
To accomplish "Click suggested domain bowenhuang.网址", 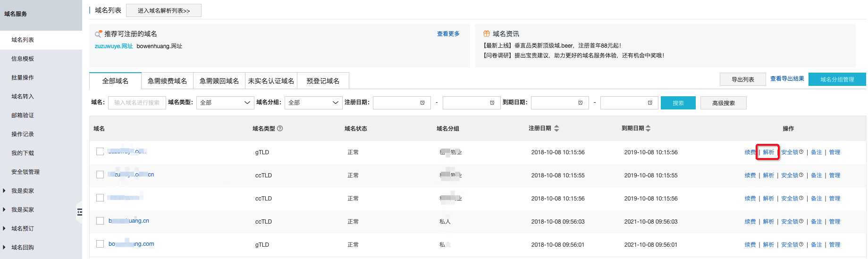I will point(160,46).
